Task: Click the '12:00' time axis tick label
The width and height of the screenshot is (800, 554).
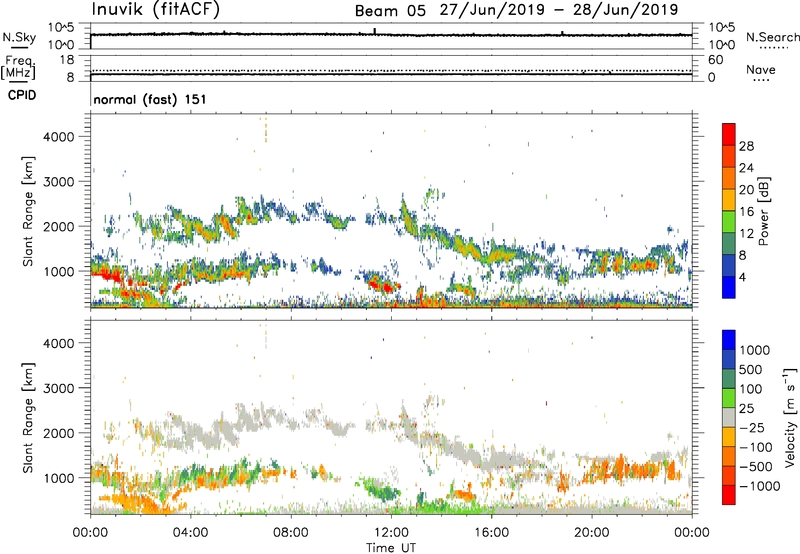Action: 391,533
